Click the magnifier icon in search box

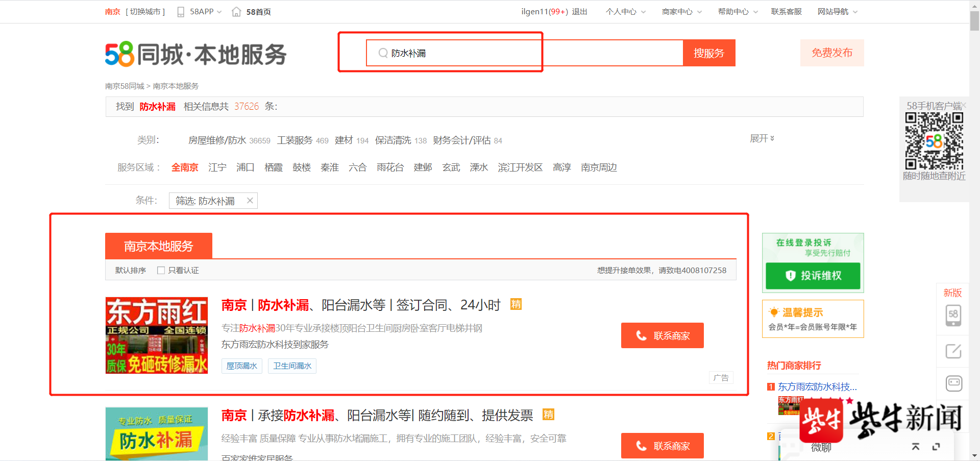383,53
